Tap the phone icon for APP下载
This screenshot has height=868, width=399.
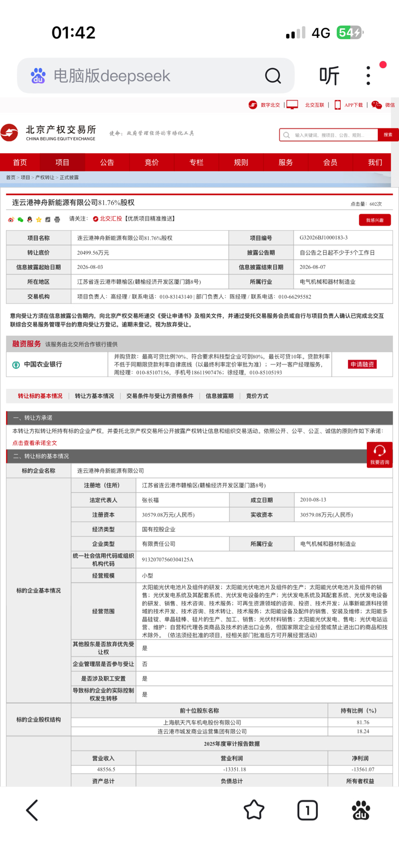tap(338, 104)
